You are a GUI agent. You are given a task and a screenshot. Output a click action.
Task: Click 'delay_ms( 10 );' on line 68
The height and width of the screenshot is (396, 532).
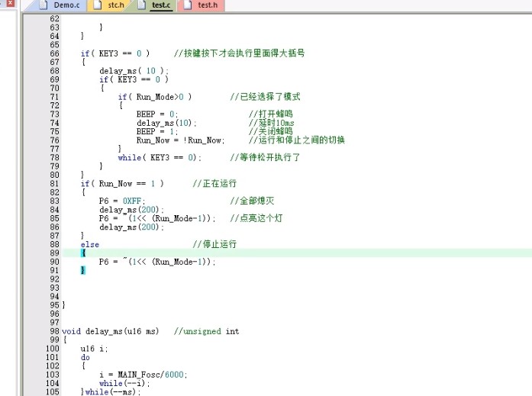tap(134, 71)
